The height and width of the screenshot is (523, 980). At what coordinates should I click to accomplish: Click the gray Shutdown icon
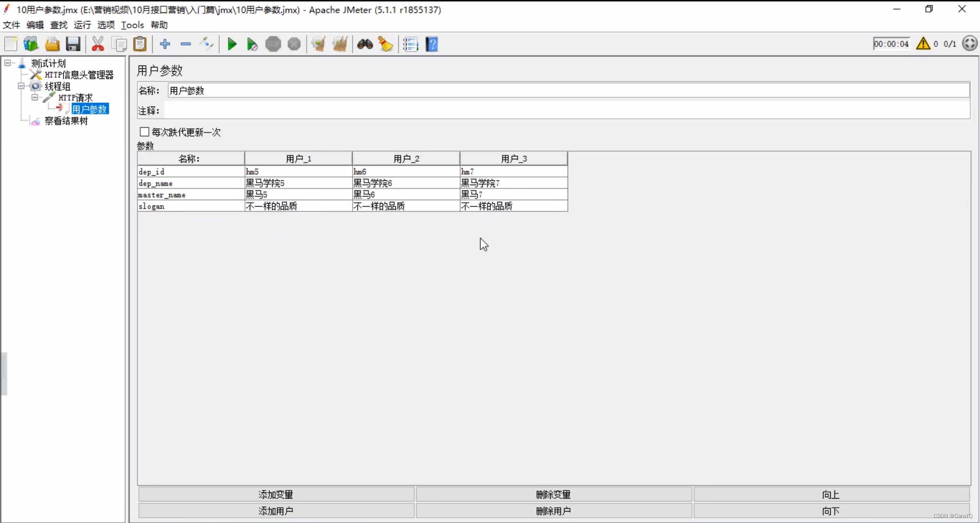(294, 44)
